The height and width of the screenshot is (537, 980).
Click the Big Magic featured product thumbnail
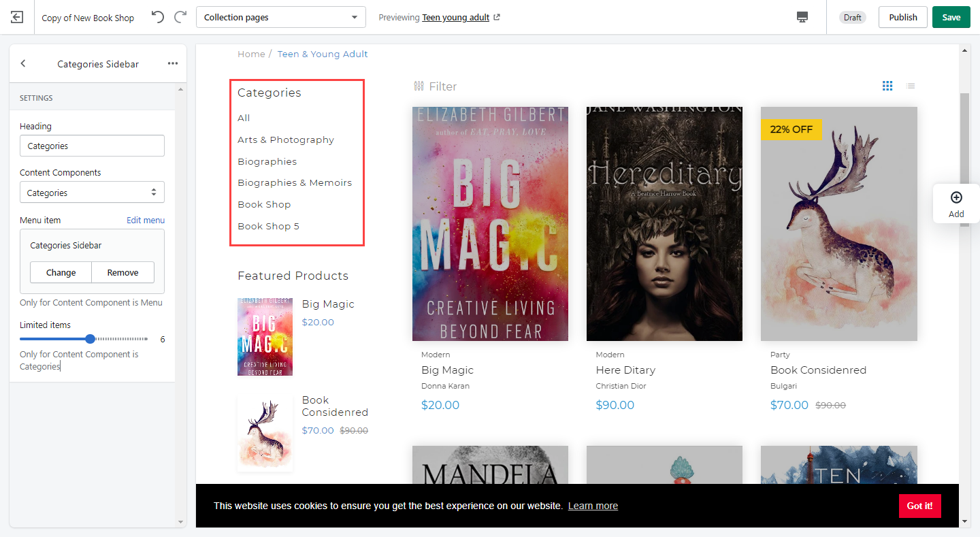point(265,336)
